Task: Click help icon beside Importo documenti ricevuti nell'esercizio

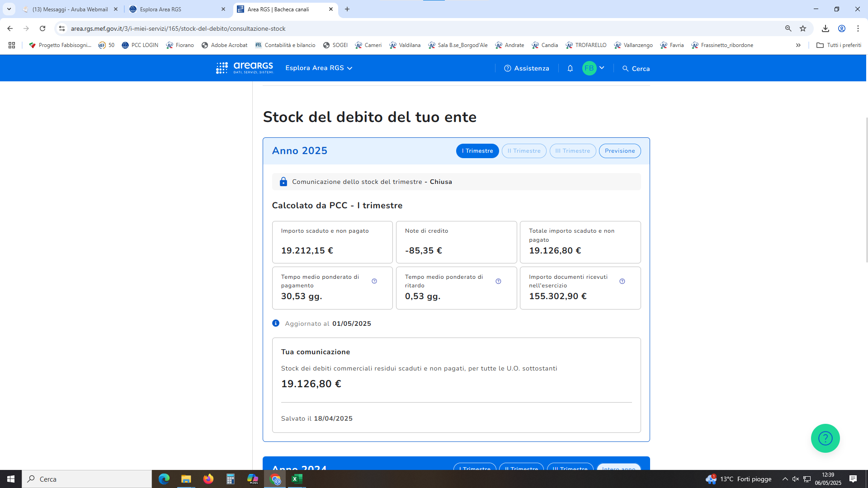Action: [x=622, y=281]
